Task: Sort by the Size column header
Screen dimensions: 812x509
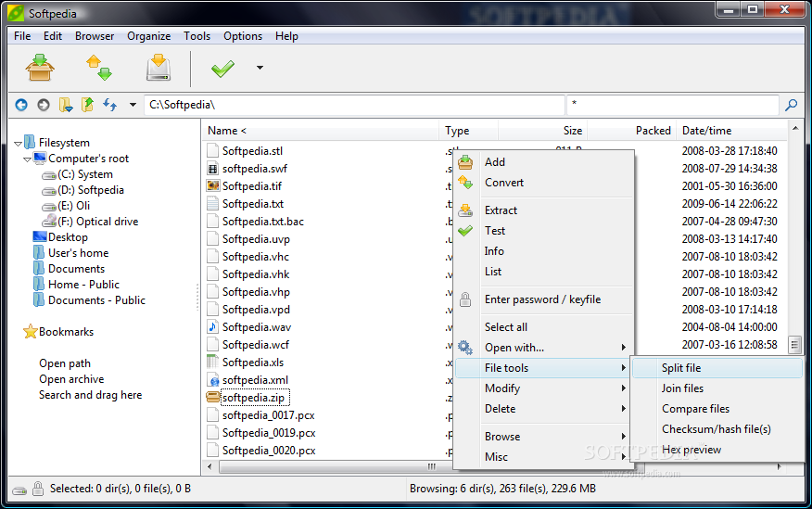Action: [542, 131]
